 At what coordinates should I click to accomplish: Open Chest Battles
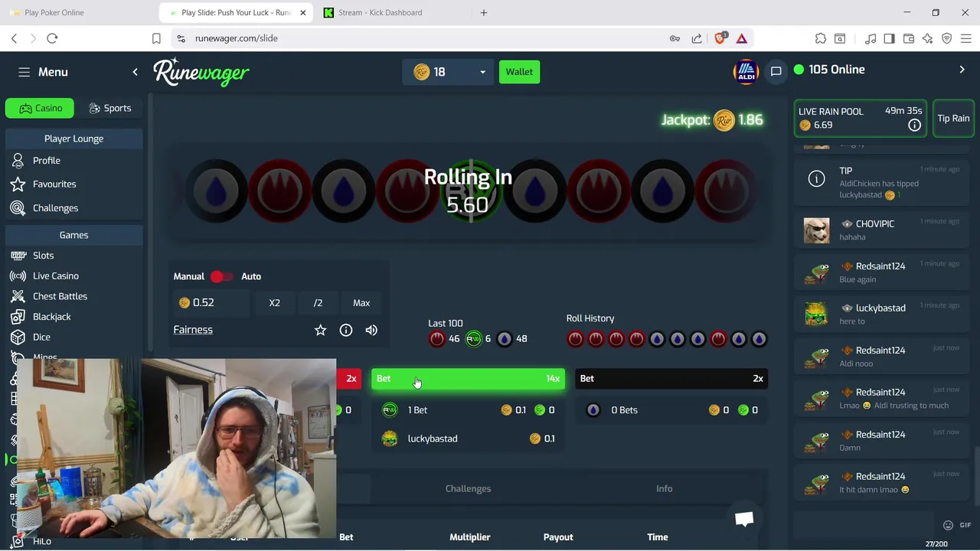click(x=60, y=296)
